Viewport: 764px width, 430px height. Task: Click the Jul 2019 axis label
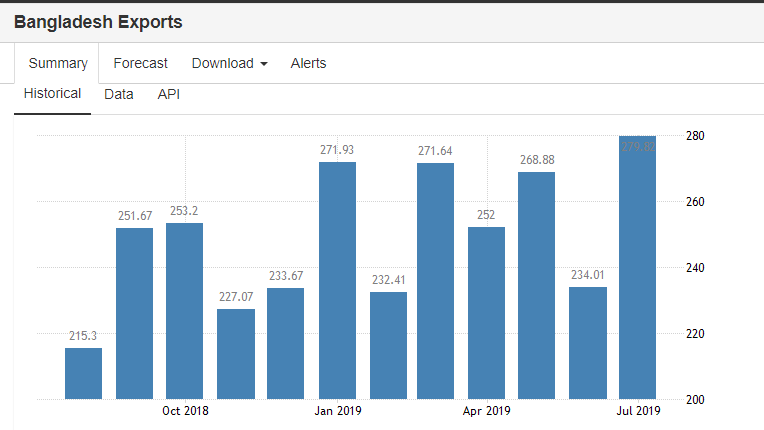pyautogui.click(x=638, y=411)
